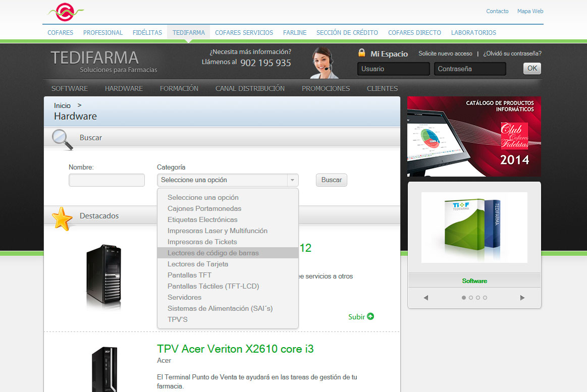Viewport: 587px width, 392px height.
Task: Open the Categoría dropdown arrow
Action: 292,180
